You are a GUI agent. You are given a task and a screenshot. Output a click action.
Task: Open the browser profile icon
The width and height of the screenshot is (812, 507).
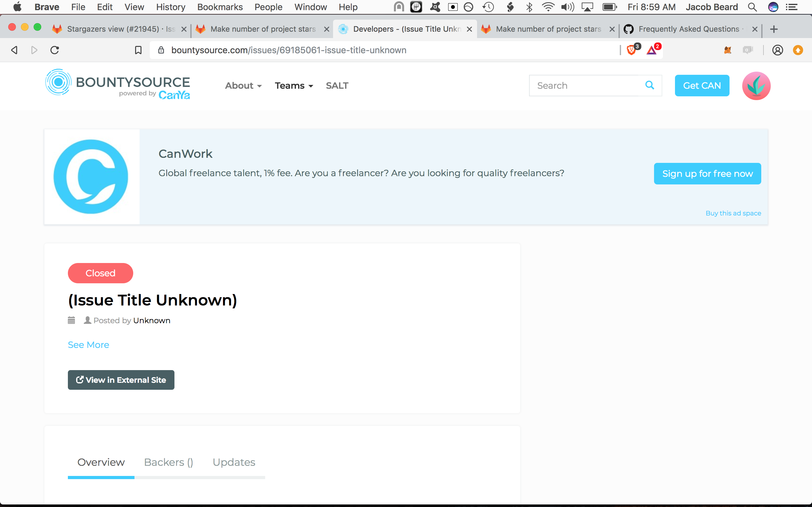pyautogui.click(x=777, y=50)
